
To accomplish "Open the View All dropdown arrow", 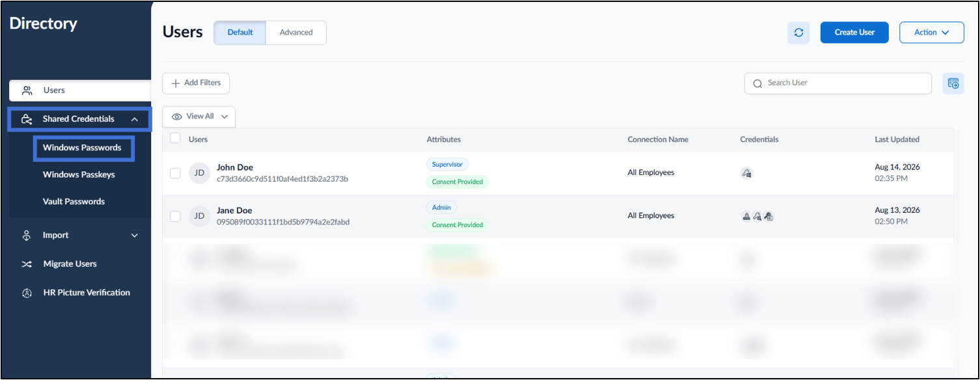I will (x=225, y=116).
